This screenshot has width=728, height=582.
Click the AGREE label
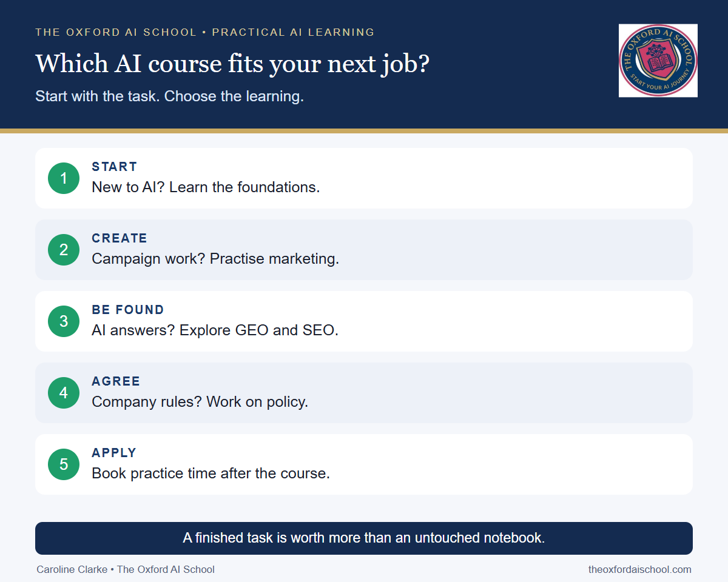[116, 381]
